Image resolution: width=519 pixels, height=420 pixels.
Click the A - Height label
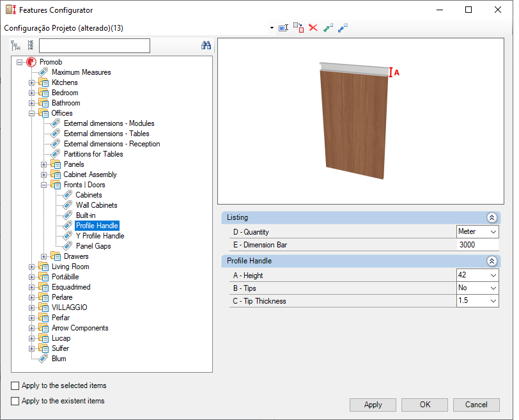click(x=247, y=276)
